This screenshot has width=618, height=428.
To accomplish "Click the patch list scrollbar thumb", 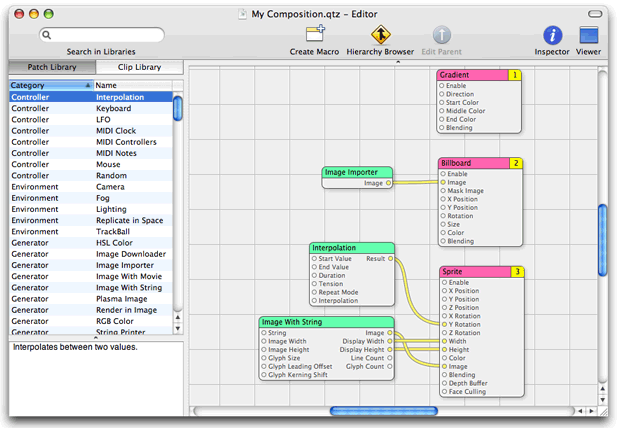I will (178, 108).
